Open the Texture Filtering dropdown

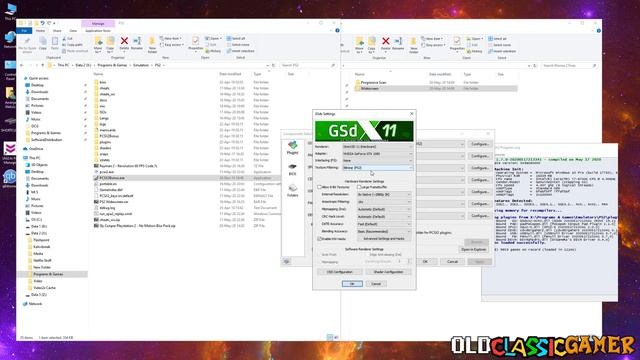(378, 168)
